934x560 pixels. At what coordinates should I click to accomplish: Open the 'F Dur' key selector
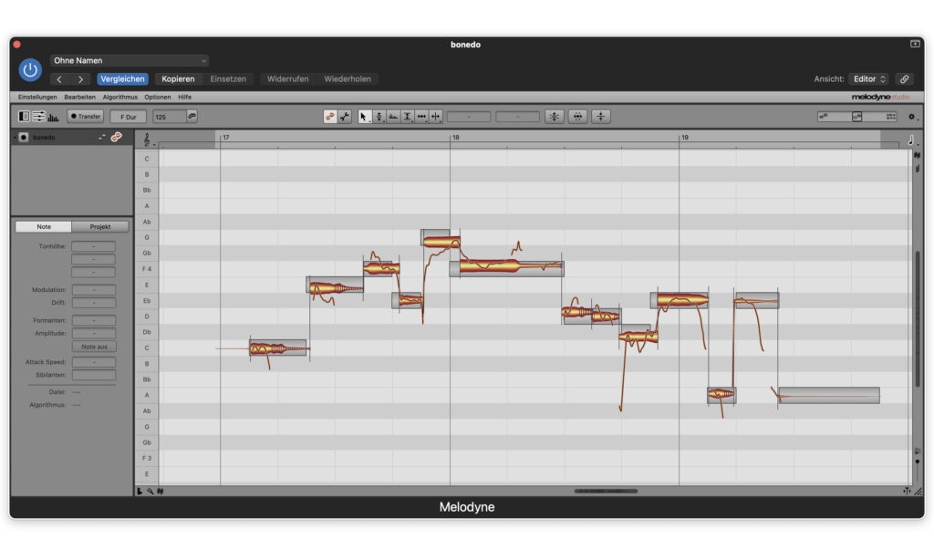pyautogui.click(x=128, y=117)
